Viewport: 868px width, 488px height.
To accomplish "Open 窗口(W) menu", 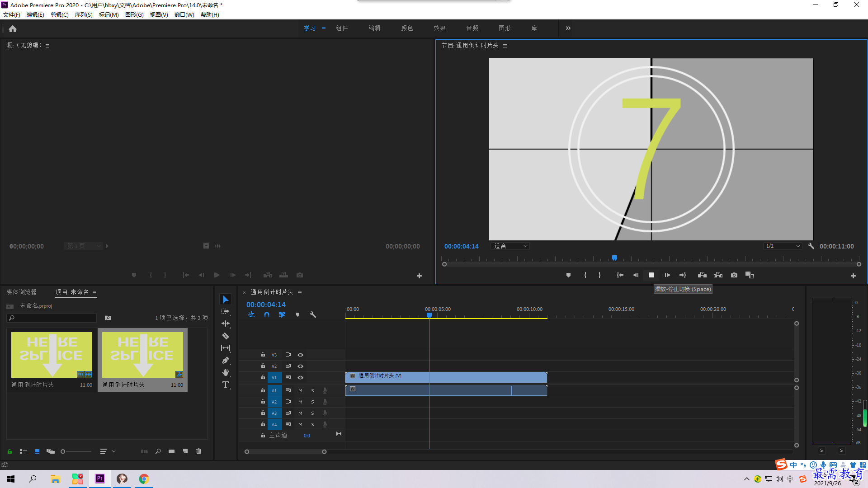I will coord(184,15).
